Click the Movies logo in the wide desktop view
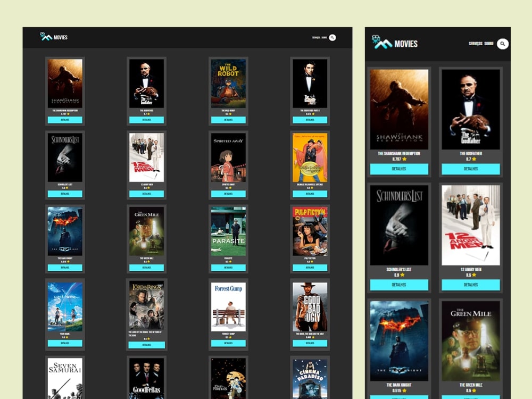 [x=54, y=37]
